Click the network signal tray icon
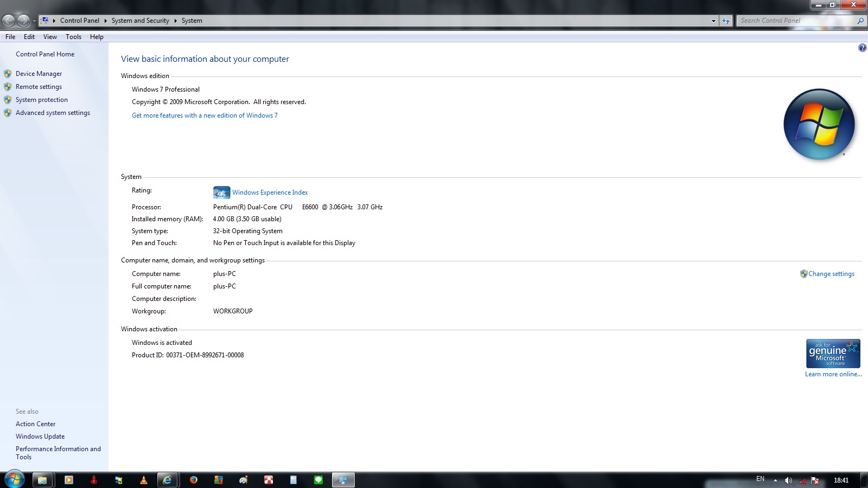This screenshot has width=868, height=488. 802,480
